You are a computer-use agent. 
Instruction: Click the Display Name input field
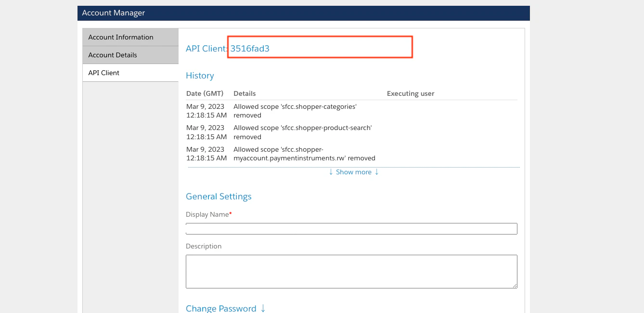point(351,229)
